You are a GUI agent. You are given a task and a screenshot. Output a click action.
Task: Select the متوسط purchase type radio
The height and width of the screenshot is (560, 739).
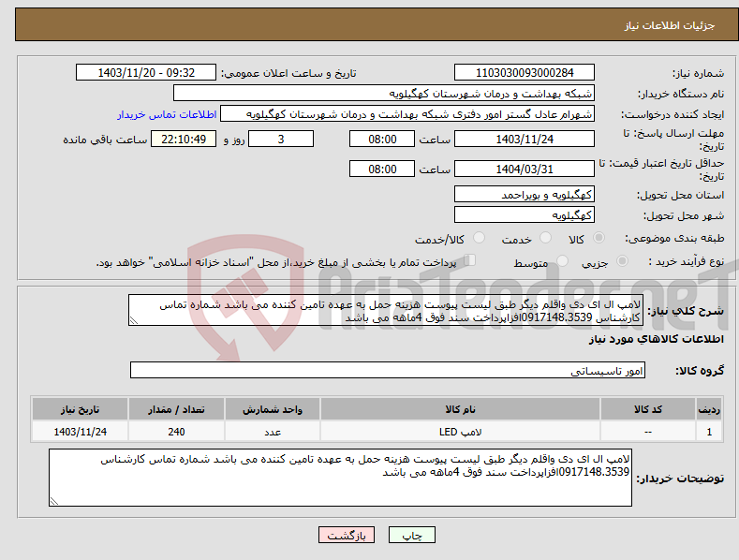(562, 260)
